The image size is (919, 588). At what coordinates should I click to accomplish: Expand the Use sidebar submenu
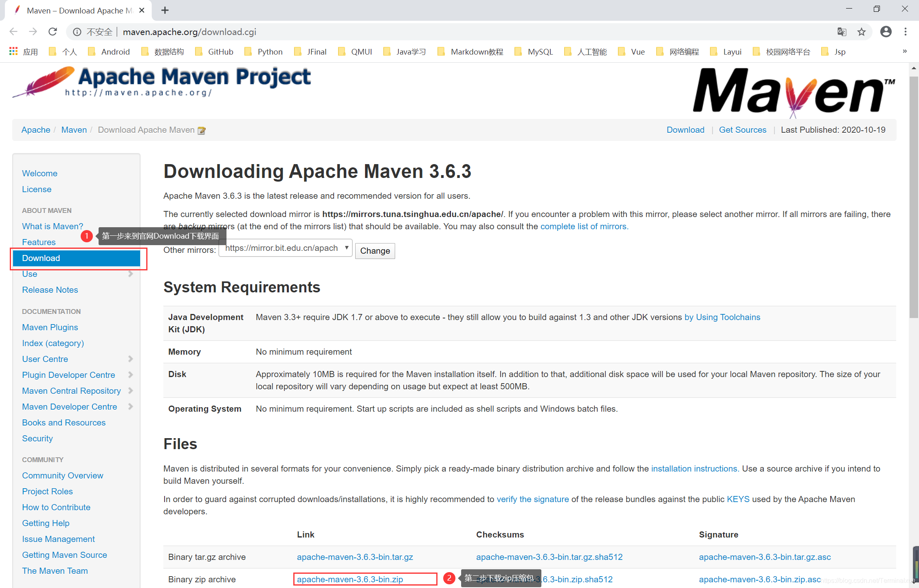(130, 274)
